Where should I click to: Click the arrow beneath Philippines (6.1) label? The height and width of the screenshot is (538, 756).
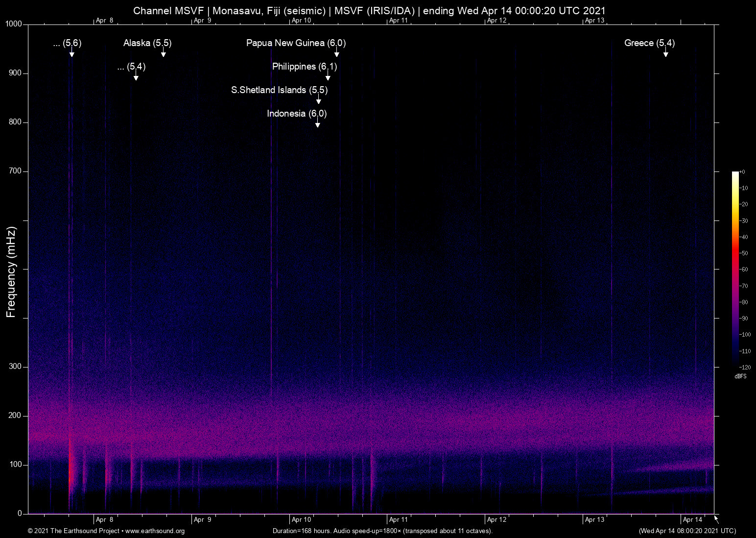[328, 76]
